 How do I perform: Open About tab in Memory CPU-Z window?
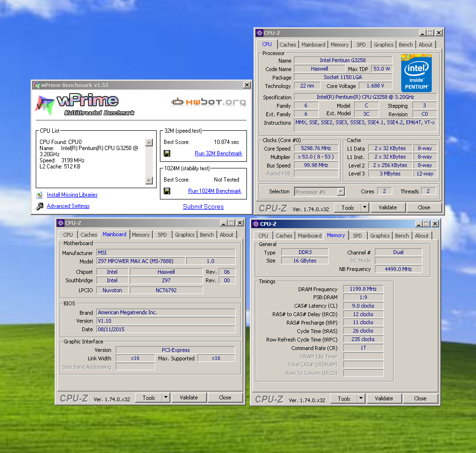pyautogui.click(x=421, y=236)
